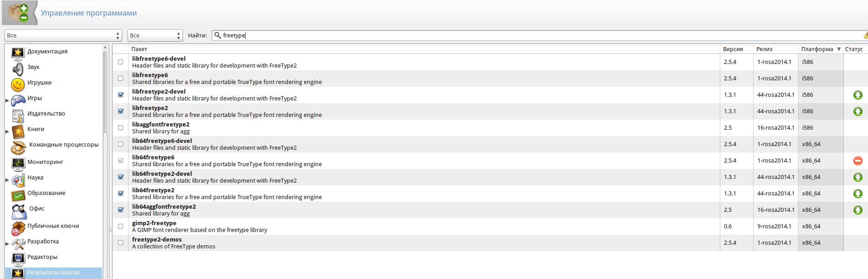Check the libfreetype6-devel package checkbox

pyautogui.click(x=121, y=62)
